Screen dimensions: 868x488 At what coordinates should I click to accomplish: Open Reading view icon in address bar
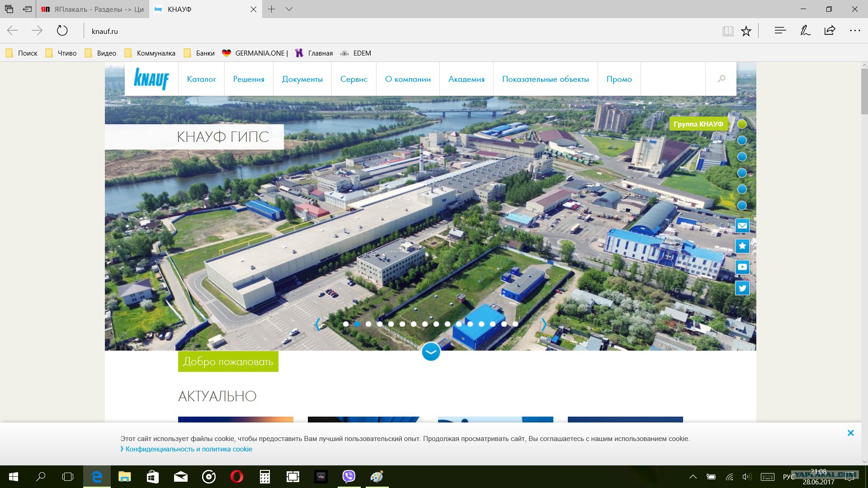click(x=728, y=31)
